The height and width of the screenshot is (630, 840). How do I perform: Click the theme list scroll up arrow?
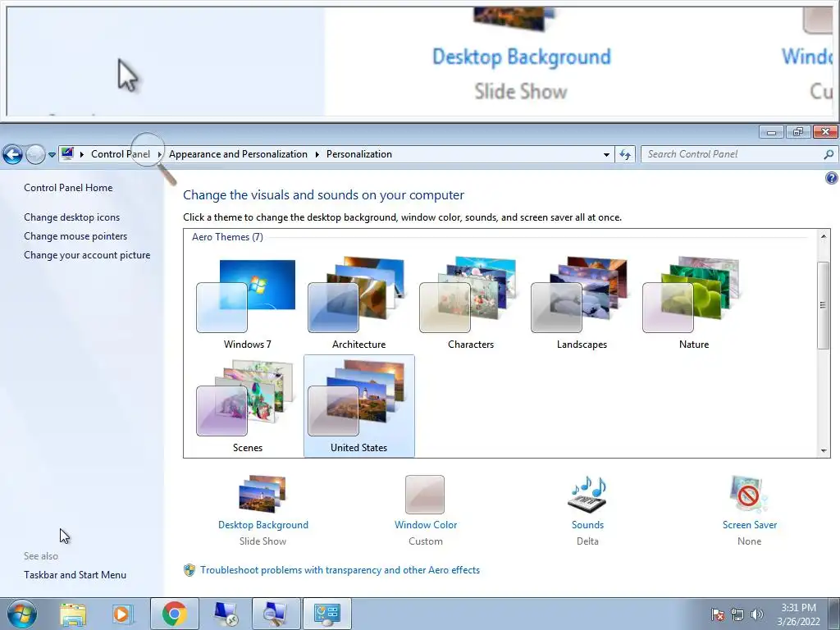coord(824,235)
